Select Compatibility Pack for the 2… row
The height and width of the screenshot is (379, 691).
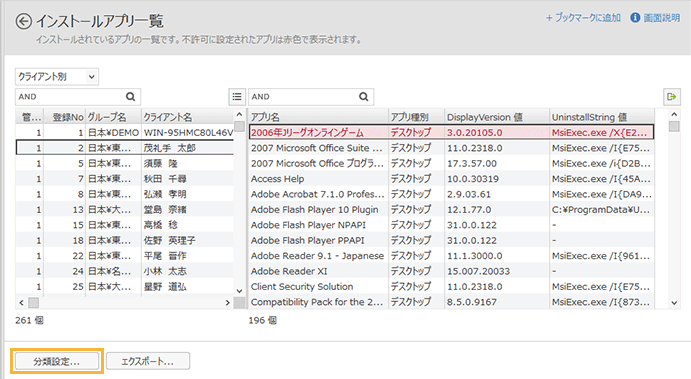coord(451,302)
